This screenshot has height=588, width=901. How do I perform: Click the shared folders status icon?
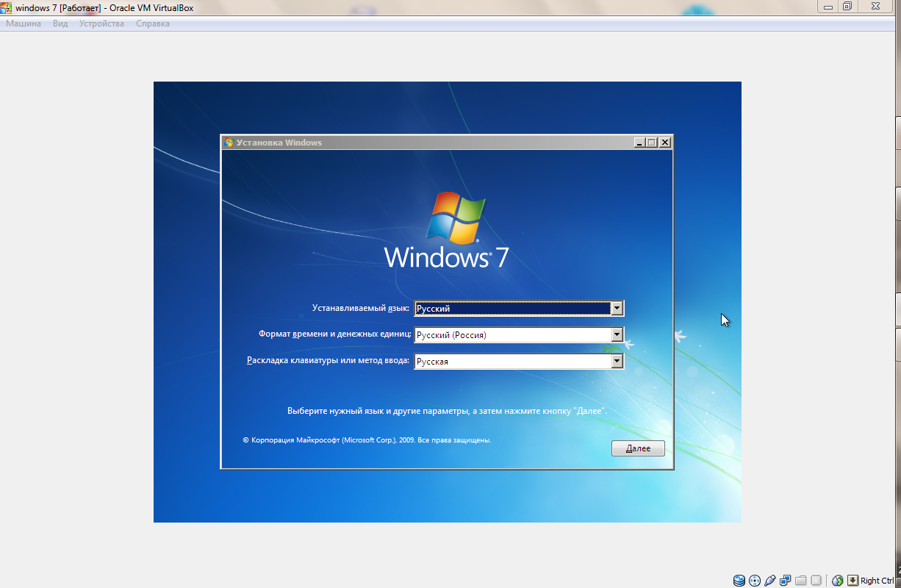click(801, 581)
